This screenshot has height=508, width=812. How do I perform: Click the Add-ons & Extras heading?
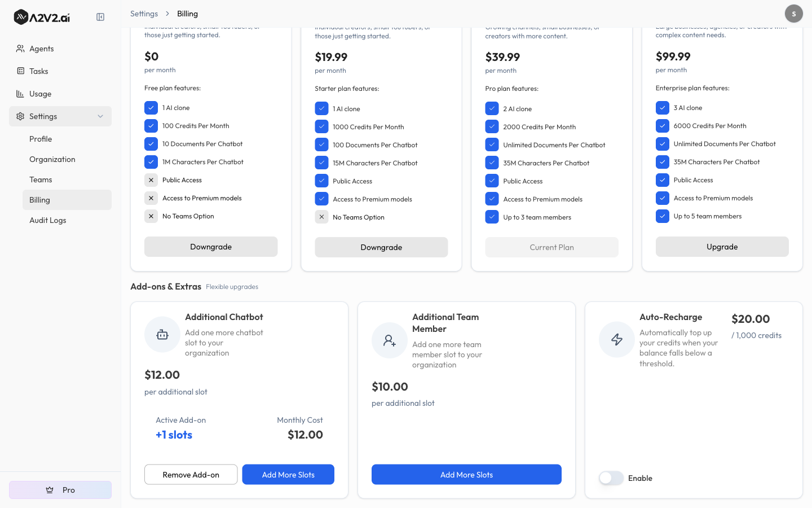166,287
